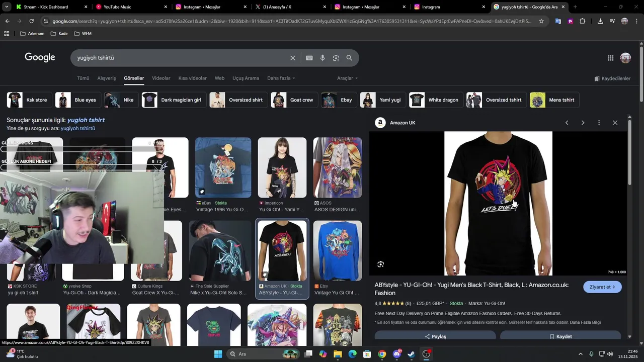This screenshot has height=362, width=644.
Task: Open the Windows Start menu
Action: tap(218, 354)
